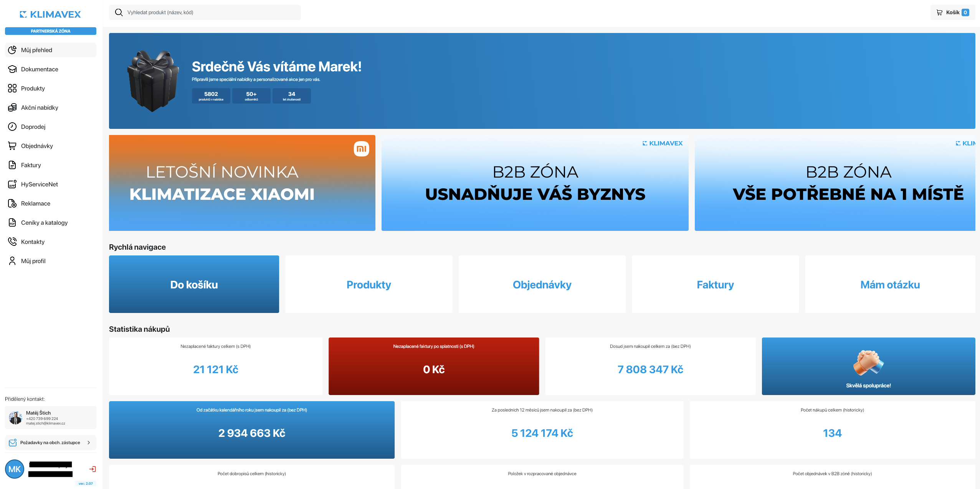Click the ver.: 2.07 version label

86,484
